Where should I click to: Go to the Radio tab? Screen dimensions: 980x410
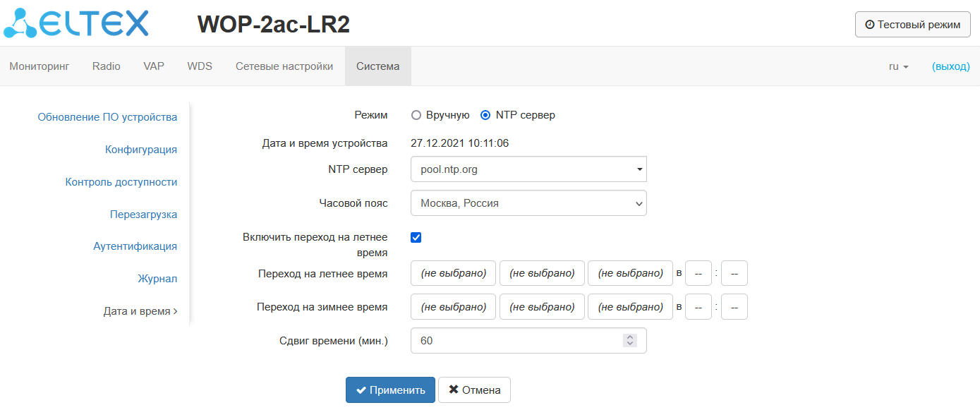[x=107, y=66]
